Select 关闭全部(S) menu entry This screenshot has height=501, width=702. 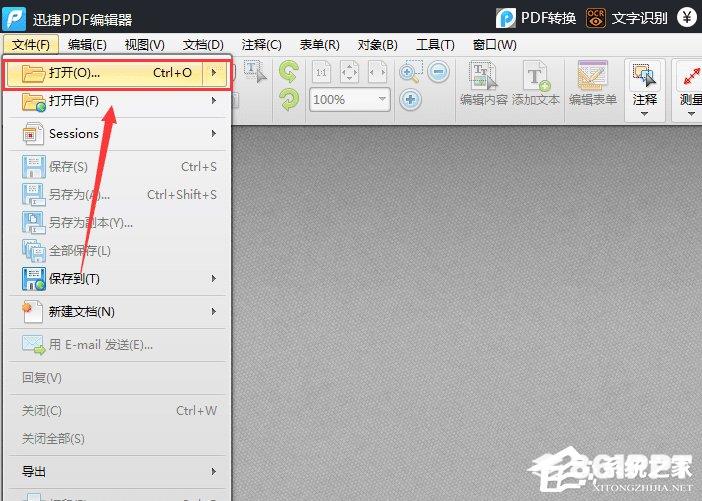click(53, 439)
